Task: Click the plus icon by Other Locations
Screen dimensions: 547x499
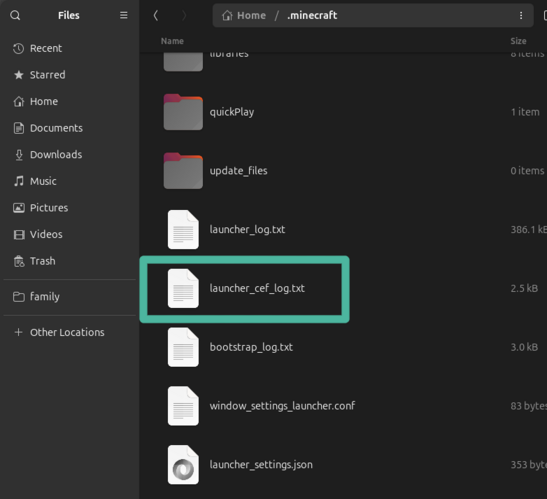Action: point(18,332)
